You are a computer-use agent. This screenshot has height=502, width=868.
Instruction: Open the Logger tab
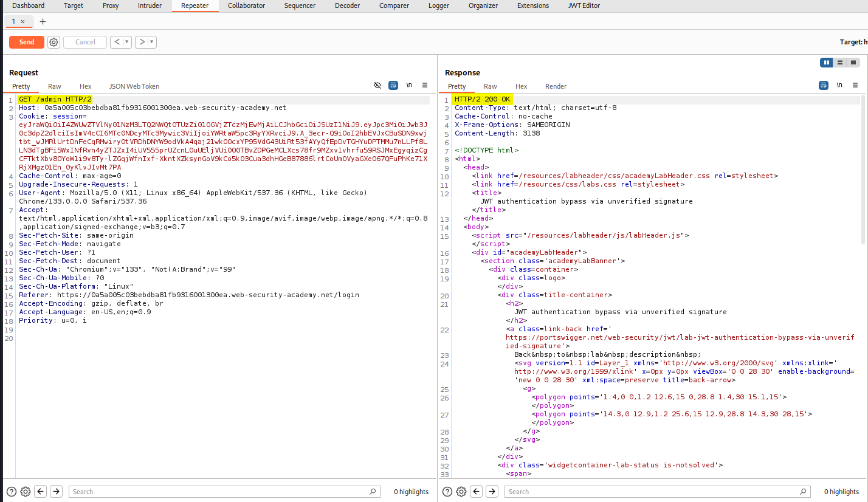tap(439, 5)
